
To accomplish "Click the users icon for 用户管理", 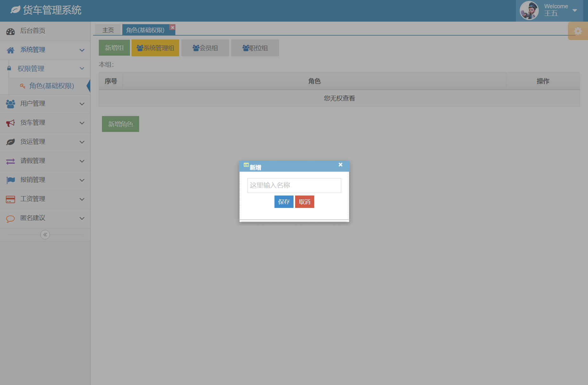I will coord(10,104).
